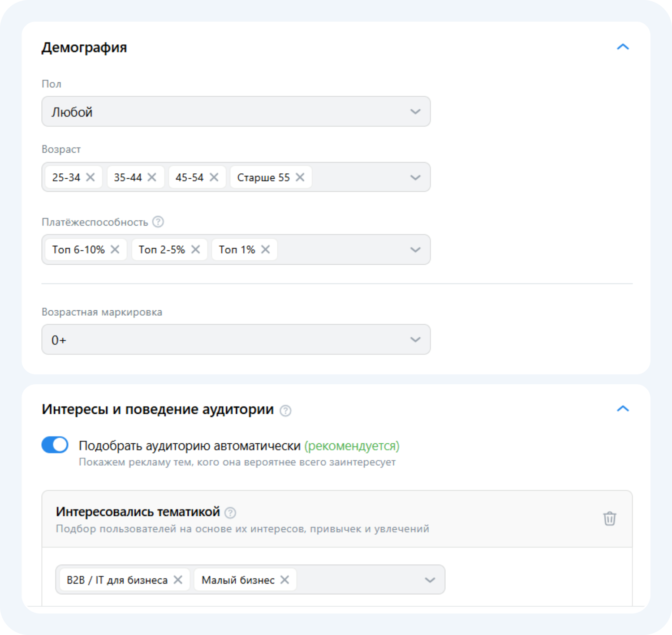Remove the Топ 6-10% tag
The height and width of the screenshot is (635, 672).
115,249
